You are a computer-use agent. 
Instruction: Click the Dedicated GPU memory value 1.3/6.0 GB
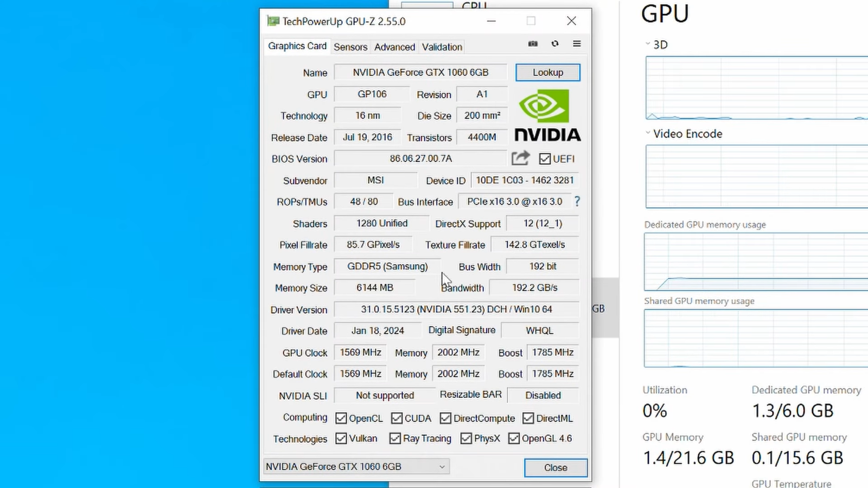click(793, 410)
